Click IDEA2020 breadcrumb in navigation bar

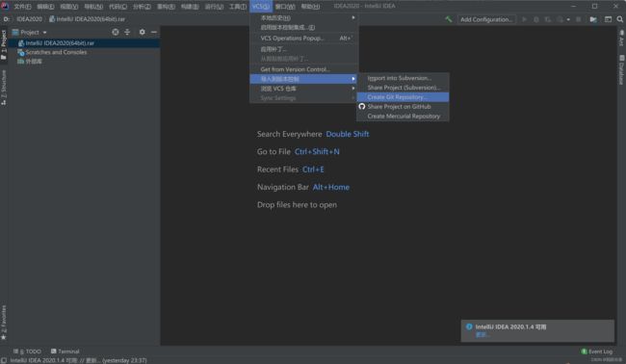pyautogui.click(x=29, y=19)
